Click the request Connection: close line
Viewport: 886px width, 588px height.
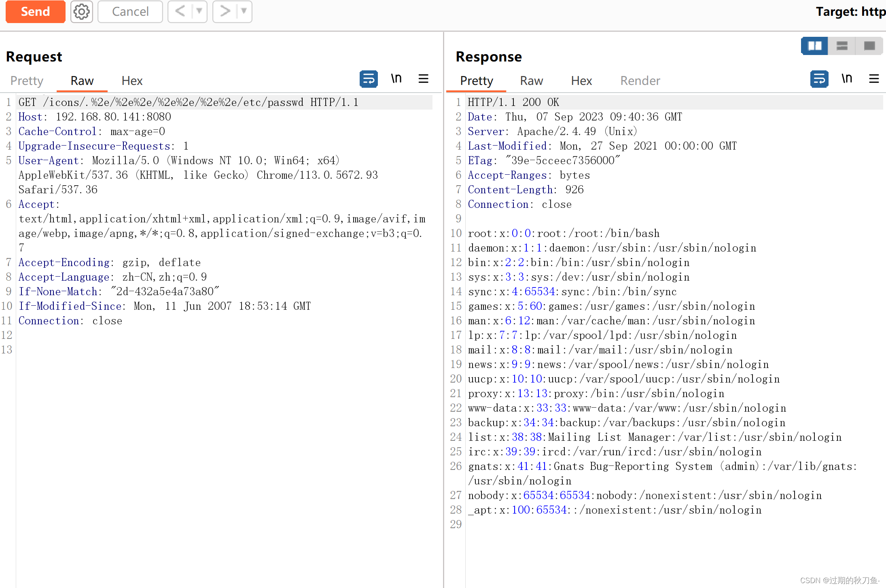click(x=70, y=321)
